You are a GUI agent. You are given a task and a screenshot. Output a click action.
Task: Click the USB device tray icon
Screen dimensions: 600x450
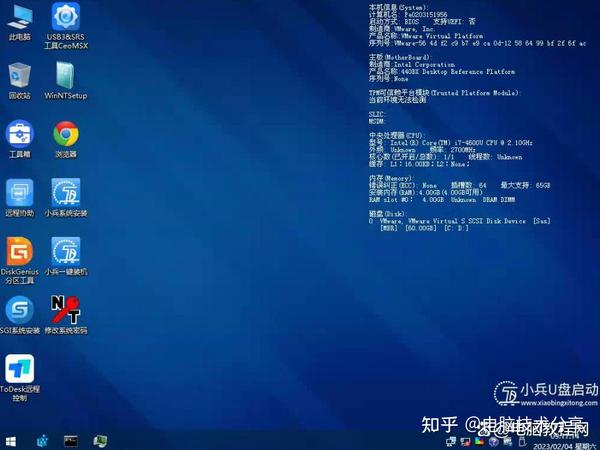coord(522,442)
